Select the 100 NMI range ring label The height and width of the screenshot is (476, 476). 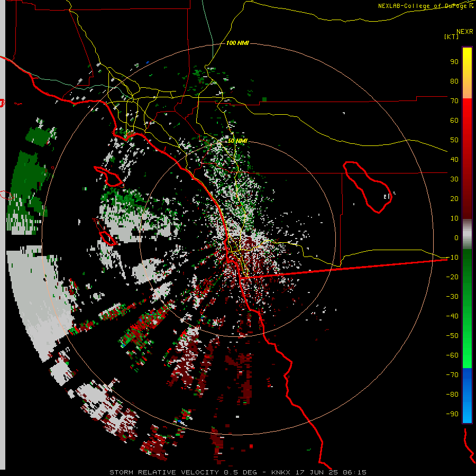[237, 43]
